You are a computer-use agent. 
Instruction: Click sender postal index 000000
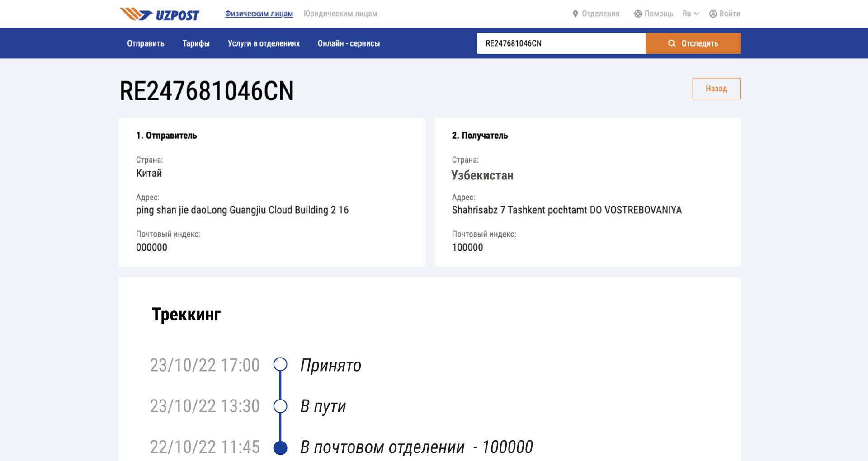coord(151,248)
